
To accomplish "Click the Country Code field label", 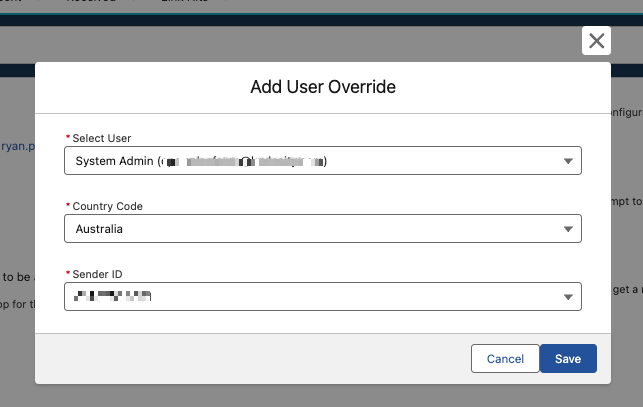I will click(107, 206).
